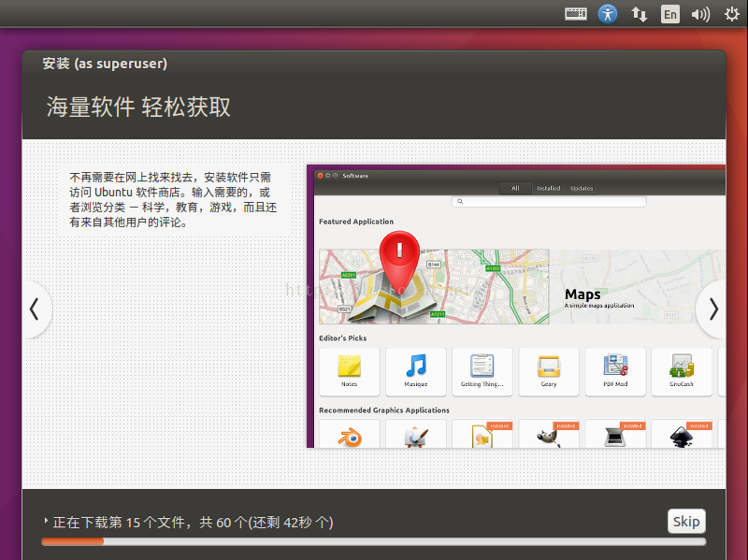Open the yellow document app icon

click(482, 437)
